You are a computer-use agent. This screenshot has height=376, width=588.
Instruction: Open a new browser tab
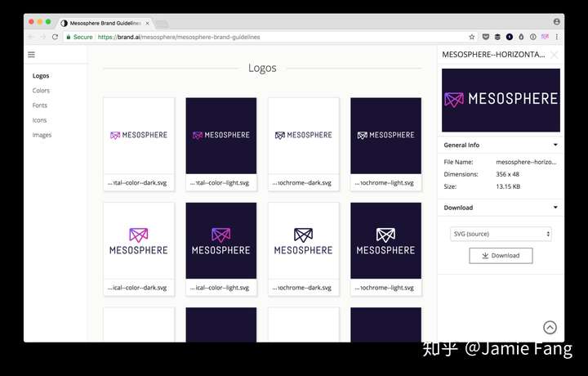(x=162, y=24)
